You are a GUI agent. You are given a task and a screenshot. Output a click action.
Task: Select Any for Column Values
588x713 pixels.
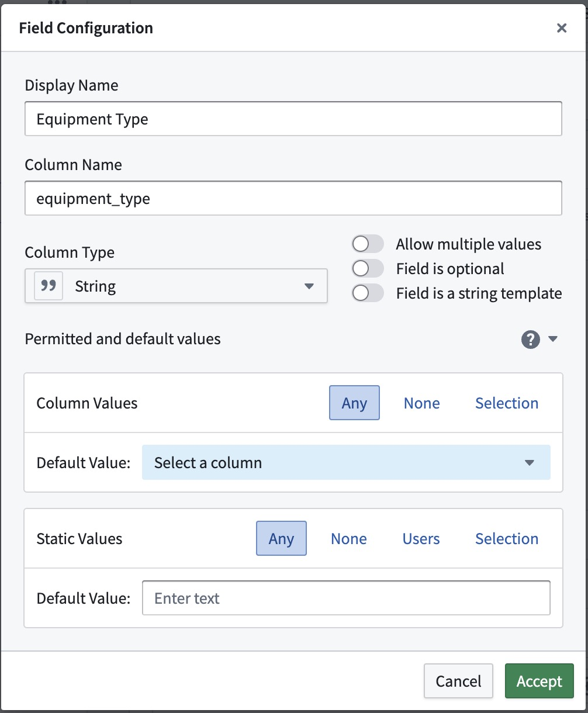pos(354,403)
